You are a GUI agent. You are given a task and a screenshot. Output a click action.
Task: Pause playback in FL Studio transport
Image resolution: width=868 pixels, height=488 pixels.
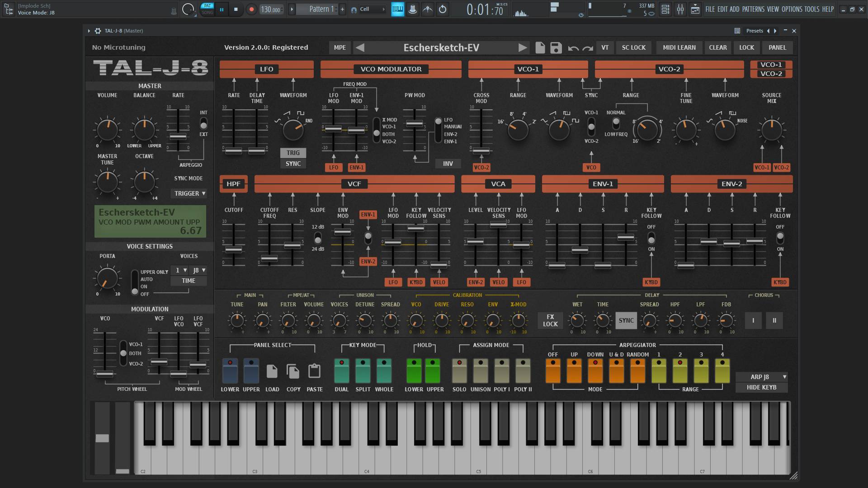[222, 9]
